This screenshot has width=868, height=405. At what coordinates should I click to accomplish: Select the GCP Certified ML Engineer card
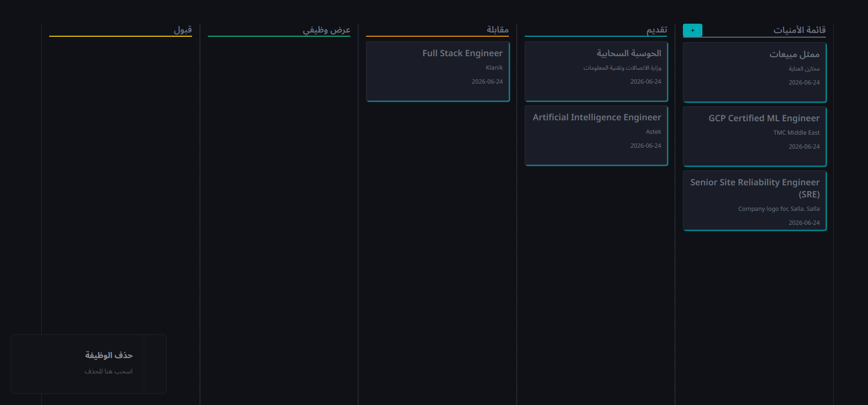click(754, 136)
